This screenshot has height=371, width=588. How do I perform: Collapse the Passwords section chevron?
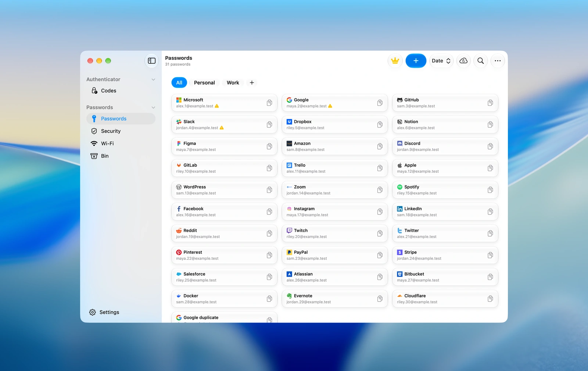(153, 107)
